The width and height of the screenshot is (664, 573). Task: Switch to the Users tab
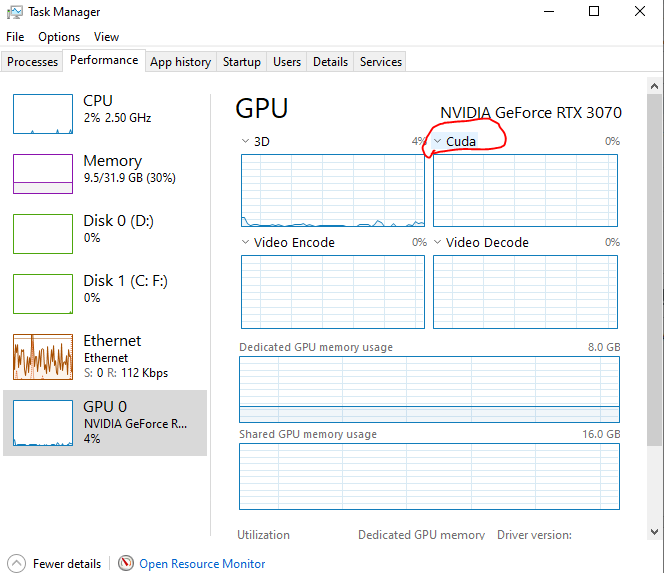point(287,62)
